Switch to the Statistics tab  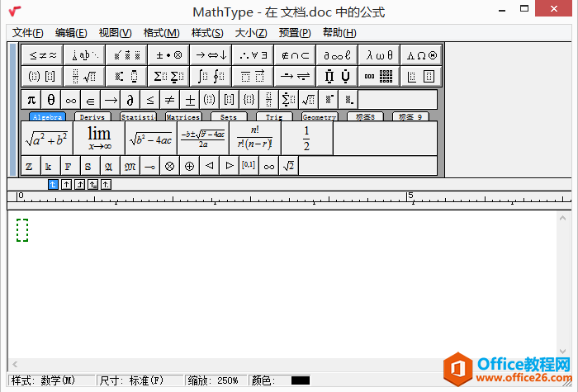(138, 117)
